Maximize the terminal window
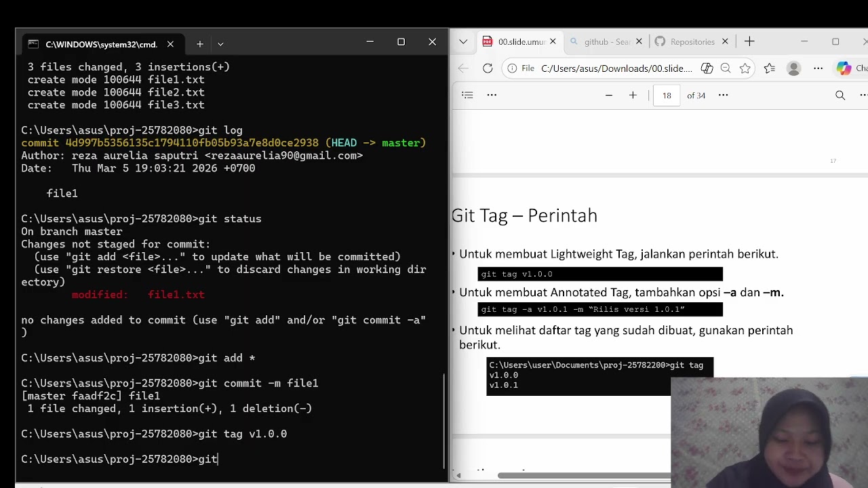This screenshot has height=488, width=868. pos(401,42)
